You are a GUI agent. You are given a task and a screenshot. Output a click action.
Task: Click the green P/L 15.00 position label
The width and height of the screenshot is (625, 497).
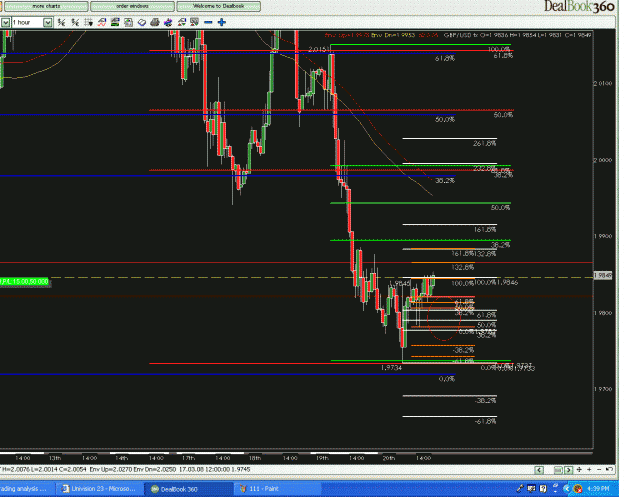(24, 282)
